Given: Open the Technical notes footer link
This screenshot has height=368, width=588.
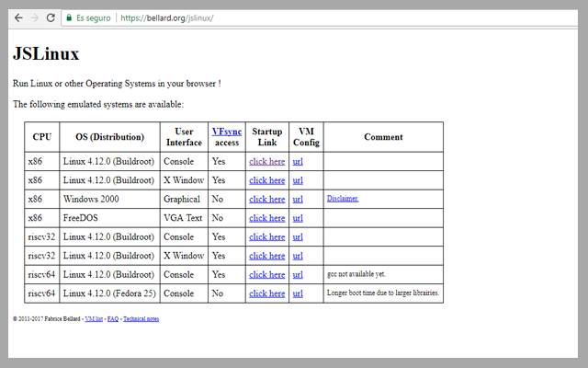Looking at the screenshot, I should (141, 318).
